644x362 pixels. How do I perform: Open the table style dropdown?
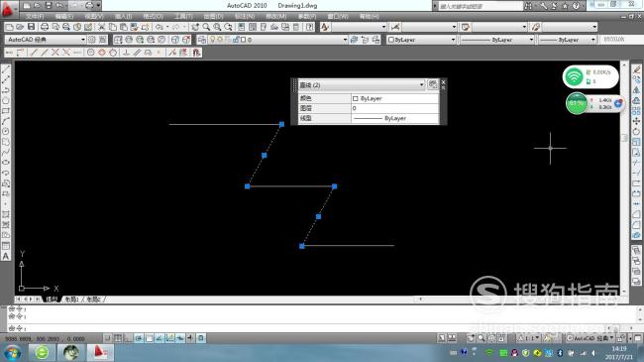pyautogui.click(x=499, y=27)
